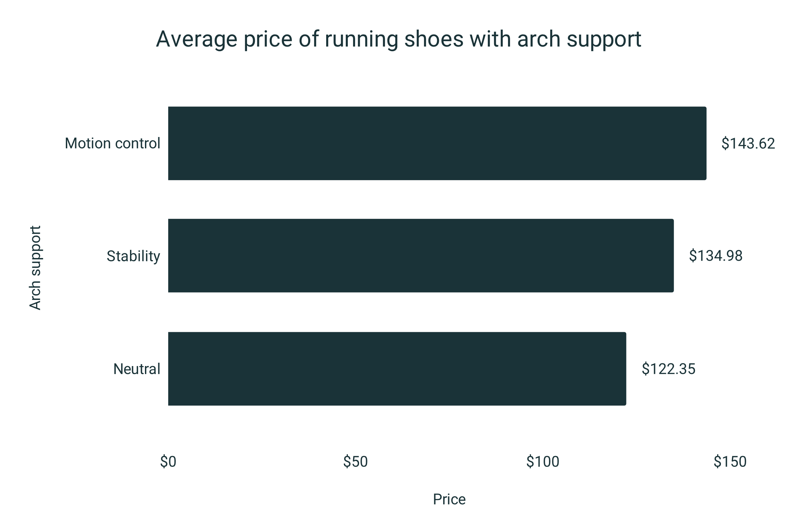Image resolution: width=798 pixels, height=532 pixels.
Task: Select the chart title text
Action: coord(398,39)
